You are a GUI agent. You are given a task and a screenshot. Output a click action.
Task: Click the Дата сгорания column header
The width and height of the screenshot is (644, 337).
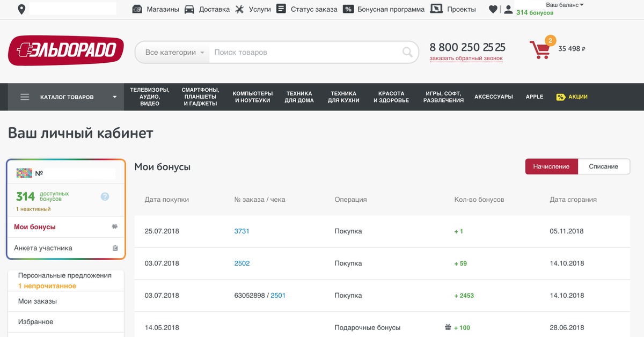(573, 200)
